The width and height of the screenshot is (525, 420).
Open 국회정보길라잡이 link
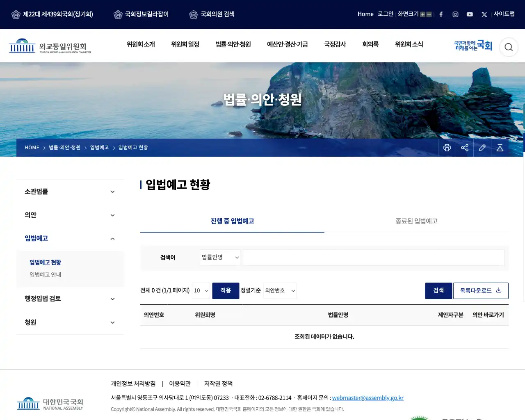[x=141, y=14]
